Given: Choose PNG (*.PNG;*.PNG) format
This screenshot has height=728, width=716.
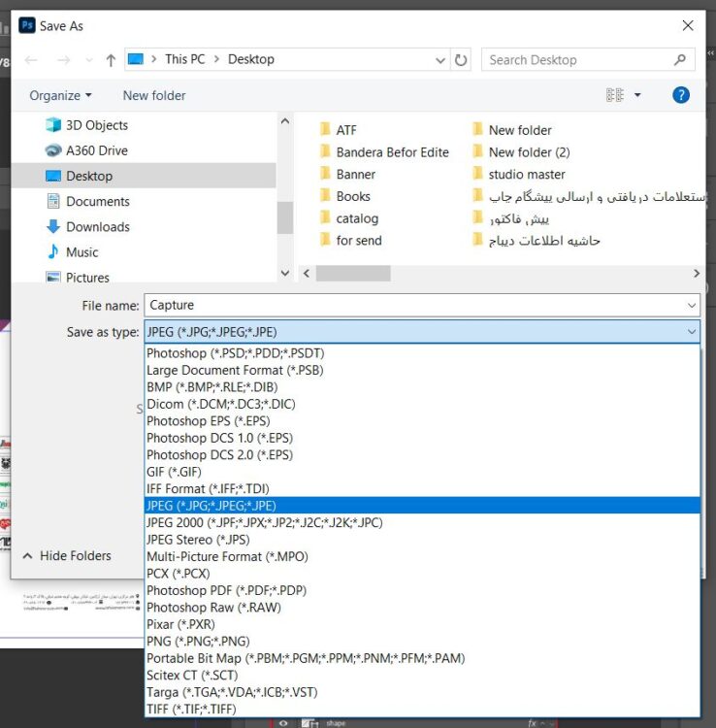Looking at the screenshot, I should click(422, 642).
